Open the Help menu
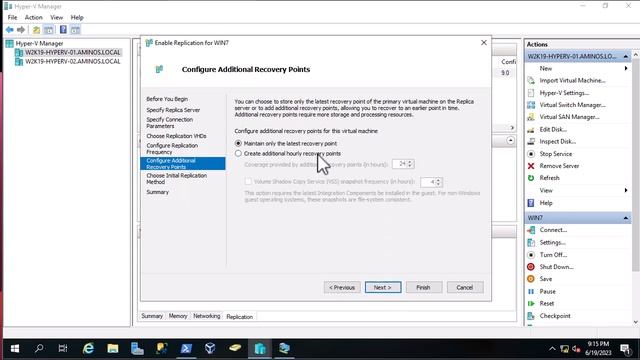Screen dimensions: 640x360 tap(77, 18)
